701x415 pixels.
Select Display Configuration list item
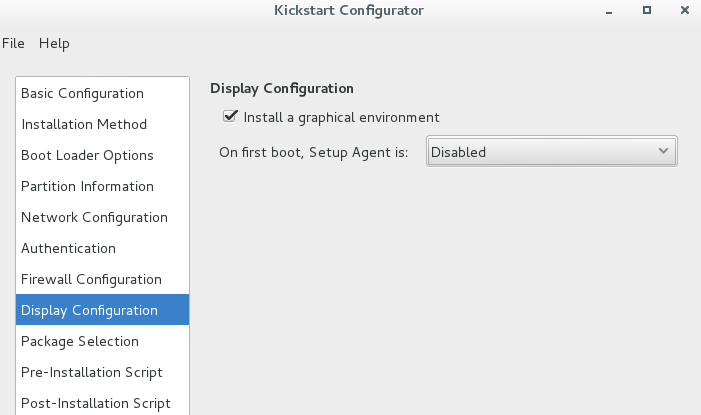coord(102,310)
